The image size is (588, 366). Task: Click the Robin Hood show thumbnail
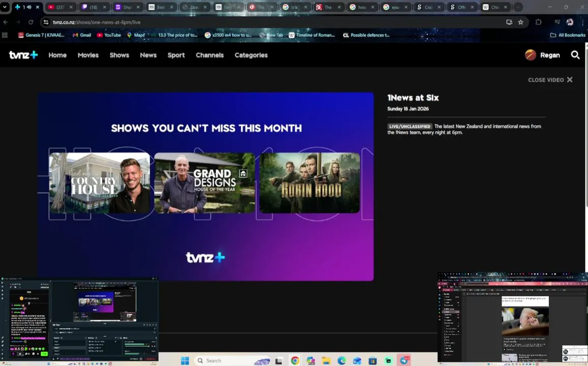point(310,183)
